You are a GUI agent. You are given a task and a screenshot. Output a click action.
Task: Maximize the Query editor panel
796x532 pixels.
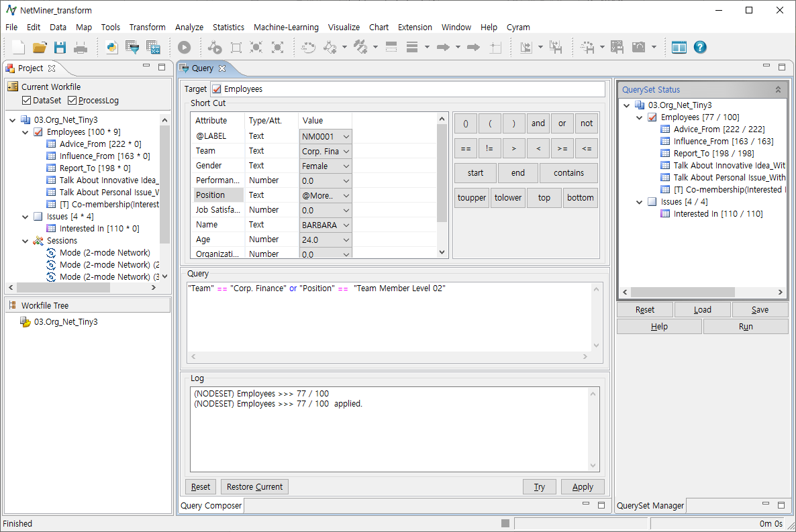tap(782, 66)
